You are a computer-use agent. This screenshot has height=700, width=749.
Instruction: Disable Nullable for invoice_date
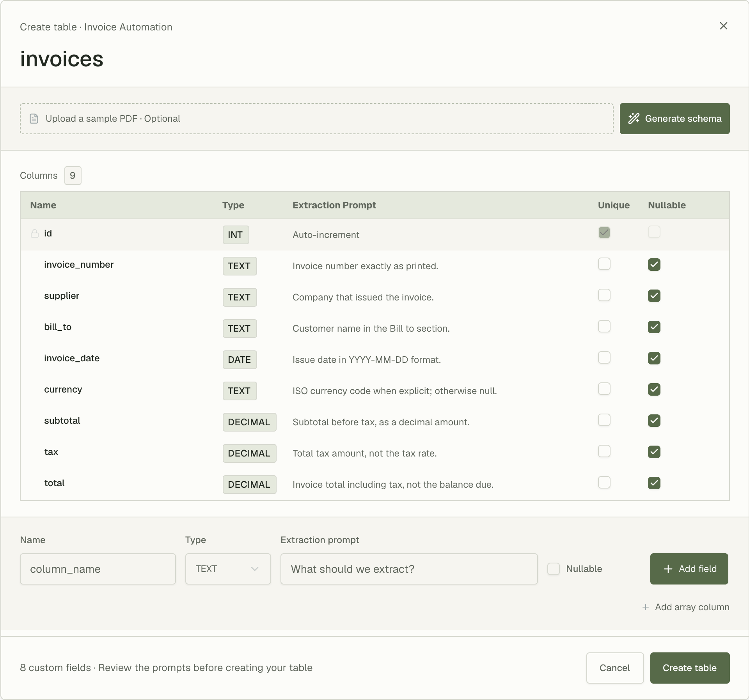click(654, 358)
